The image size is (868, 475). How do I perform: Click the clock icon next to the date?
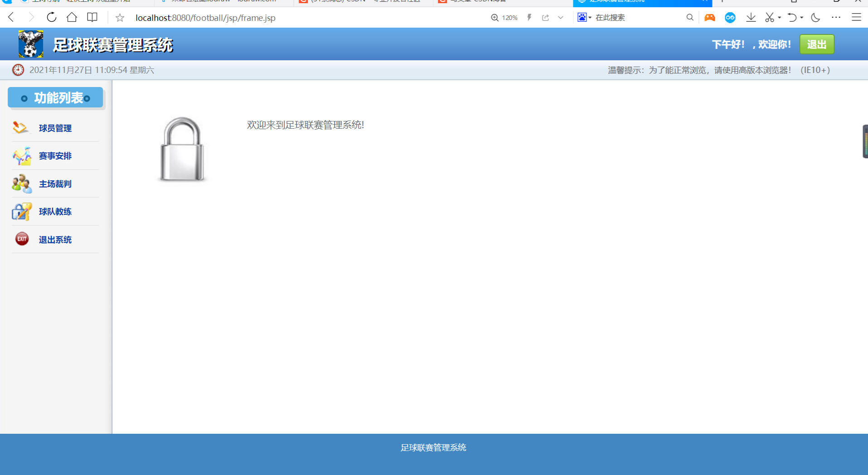18,70
